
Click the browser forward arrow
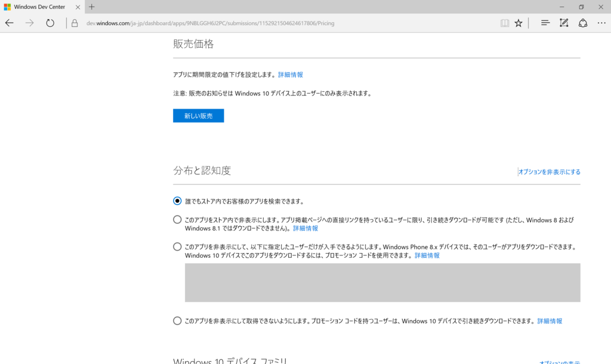(30, 23)
